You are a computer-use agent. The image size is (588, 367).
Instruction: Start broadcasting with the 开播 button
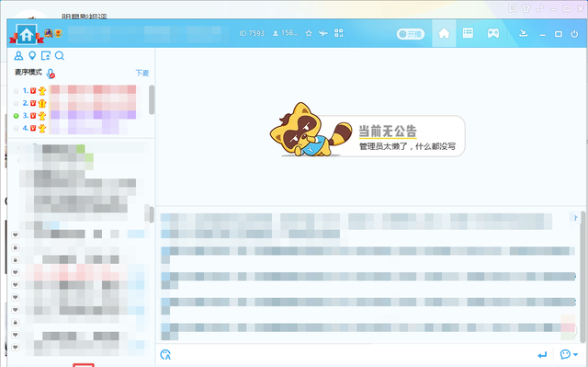[x=411, y=34]
